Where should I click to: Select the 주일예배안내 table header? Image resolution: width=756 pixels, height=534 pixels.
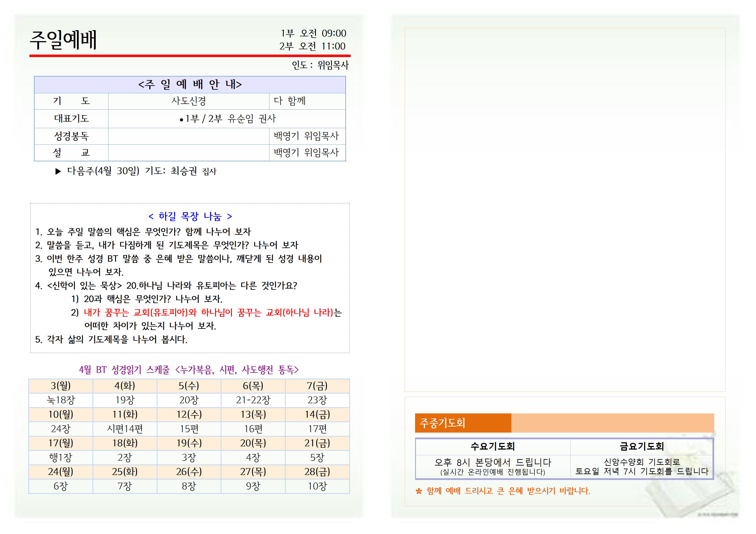(x=190, y=85)
